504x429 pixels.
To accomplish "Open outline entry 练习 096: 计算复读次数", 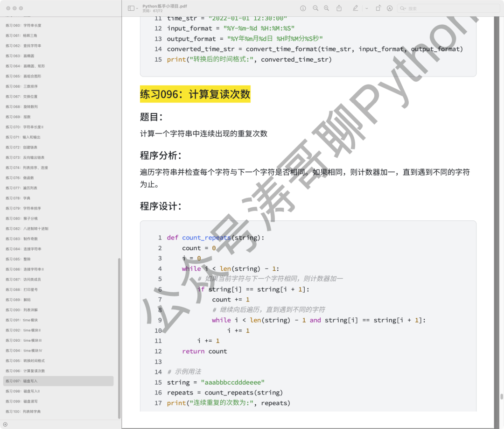I will [x=25, y=372].
